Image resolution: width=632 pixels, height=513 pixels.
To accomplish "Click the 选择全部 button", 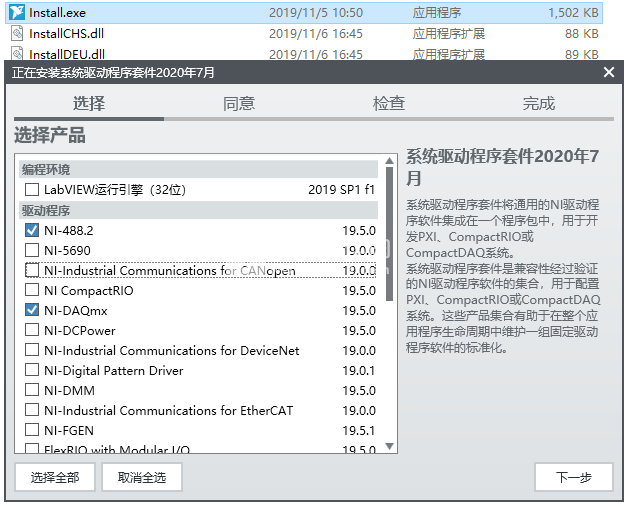I will (x=55, y=477).
